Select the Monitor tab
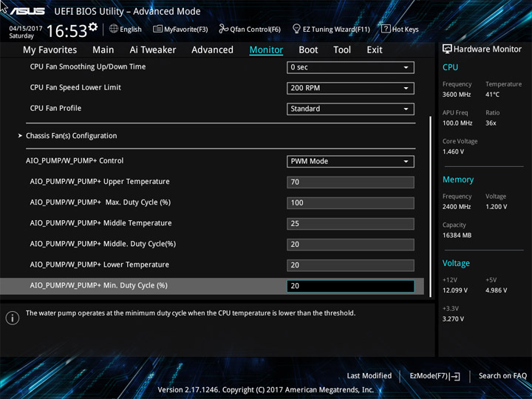532x399 pixels. (x=266, y=50)
